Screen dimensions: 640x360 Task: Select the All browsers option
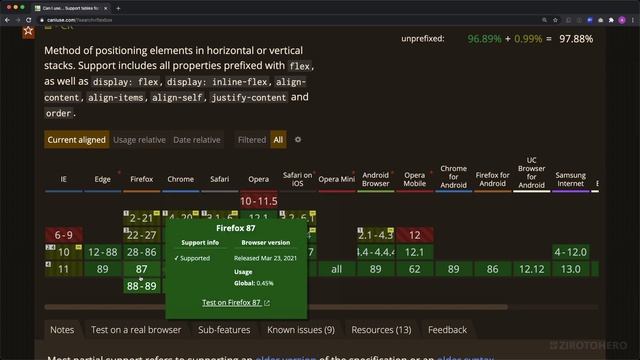tap(278, 140)
